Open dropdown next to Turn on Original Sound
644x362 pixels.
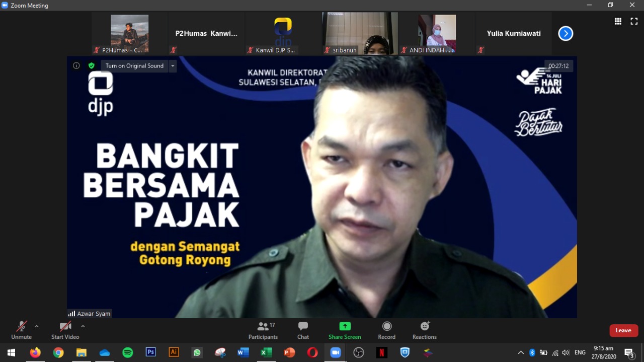point(173,66)
